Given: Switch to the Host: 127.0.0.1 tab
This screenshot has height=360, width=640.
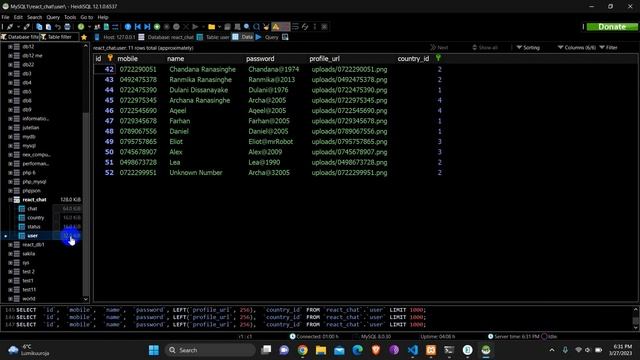Looking at the screenshot, I should [115, 37].
